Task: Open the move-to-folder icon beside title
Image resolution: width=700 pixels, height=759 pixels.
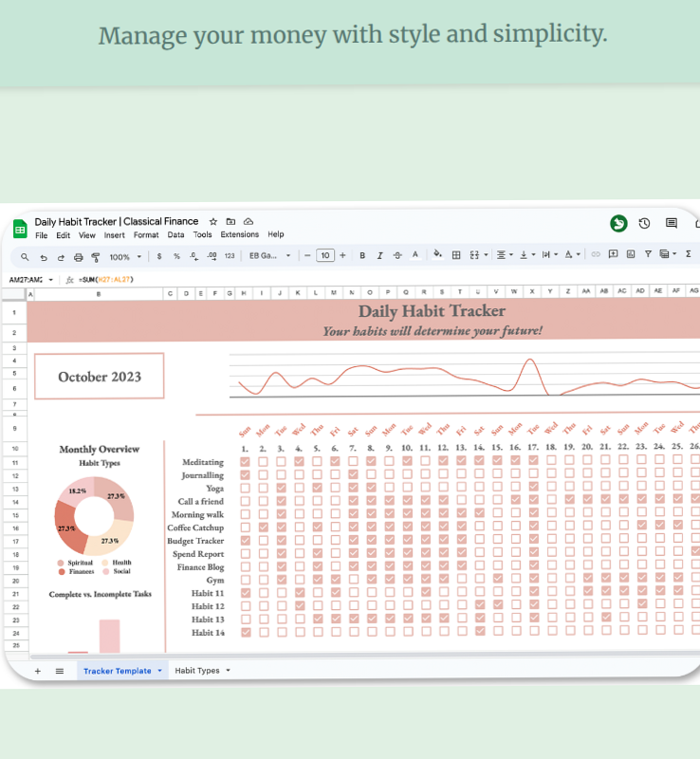Action: point(230,222)
